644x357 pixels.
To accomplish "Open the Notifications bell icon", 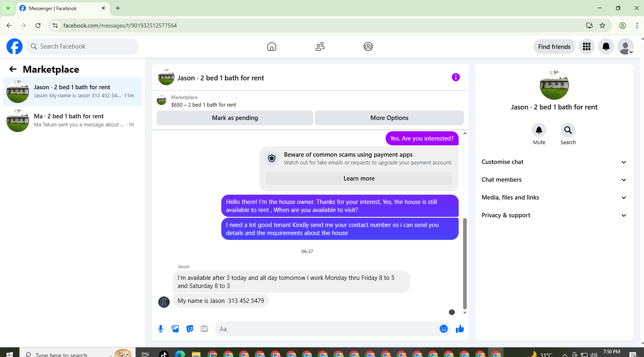I will pyautogui.click(x=606, y=46).
